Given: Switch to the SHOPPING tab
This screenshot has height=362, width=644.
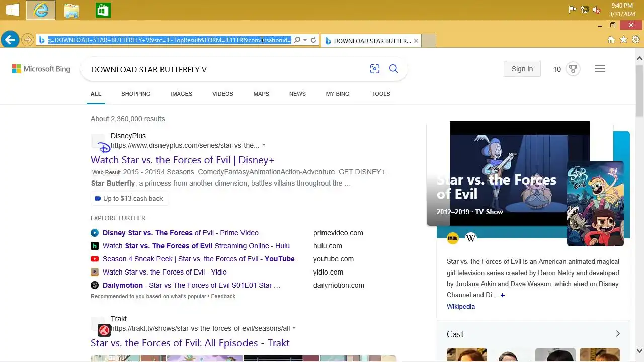Looking at the screenshot, I should pos(136,94).
